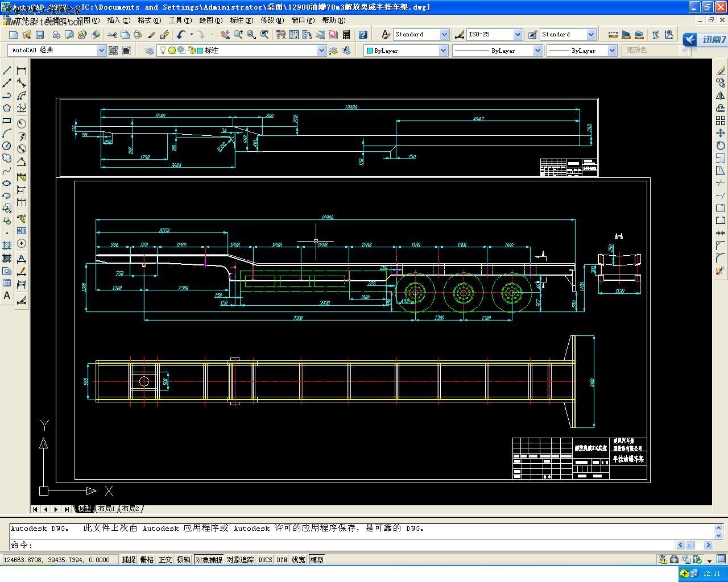Click the 模型 button in status bar
728x582 pixels.
click(317, 560)
